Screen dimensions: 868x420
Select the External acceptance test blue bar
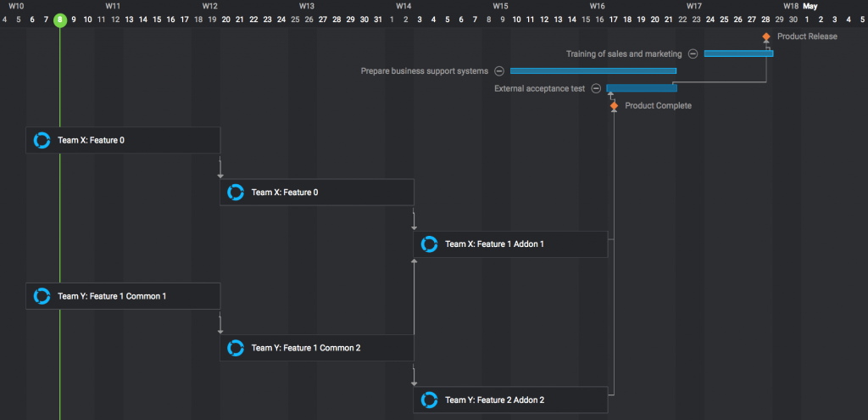641,88
